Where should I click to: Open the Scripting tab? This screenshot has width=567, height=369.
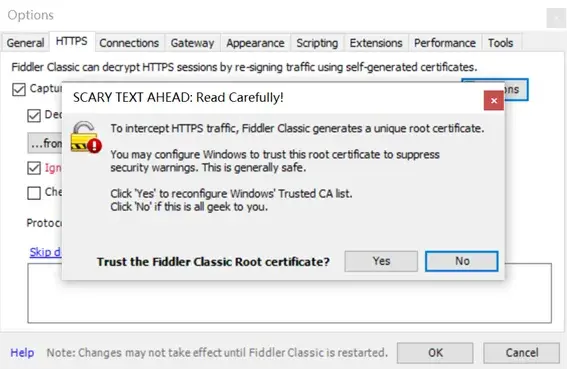(x=317, y=43)
